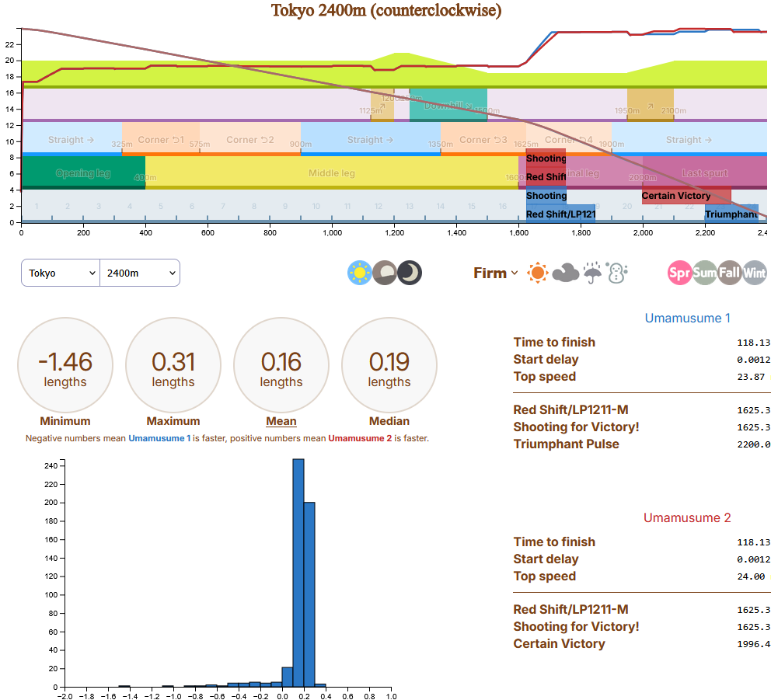Select the evening time-of-day icon
This screenshot has width=771, height=700.
tap(385, 273)
